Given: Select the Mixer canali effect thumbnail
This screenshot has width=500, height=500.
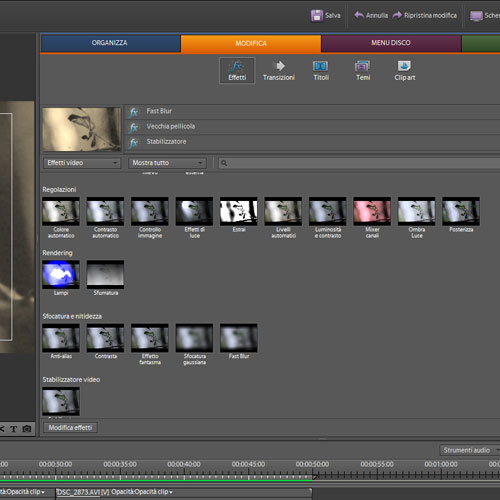Looking at the screenshot, I should [x=372, y=211].
